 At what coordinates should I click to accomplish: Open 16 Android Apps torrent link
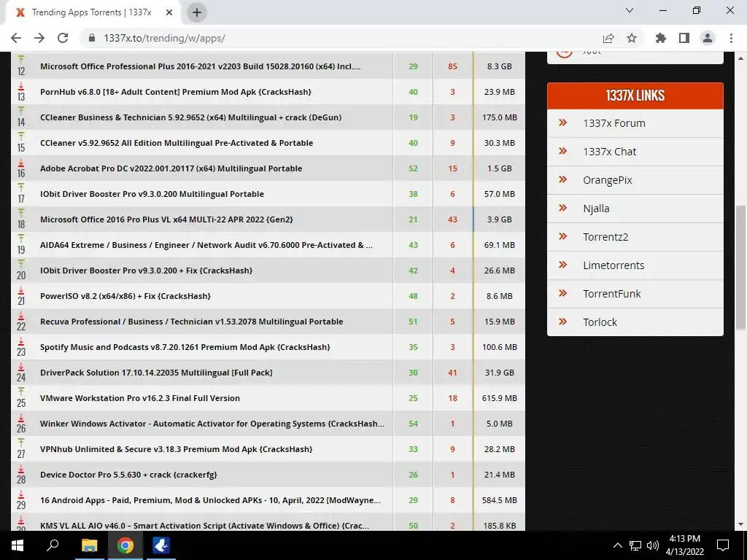[210, 500]
